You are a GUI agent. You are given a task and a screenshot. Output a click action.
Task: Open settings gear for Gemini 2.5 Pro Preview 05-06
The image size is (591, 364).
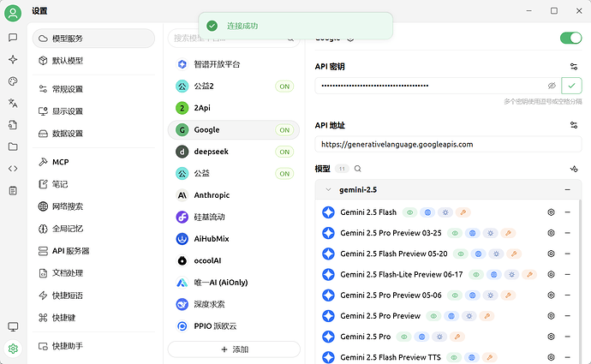(x=551, y=295)
